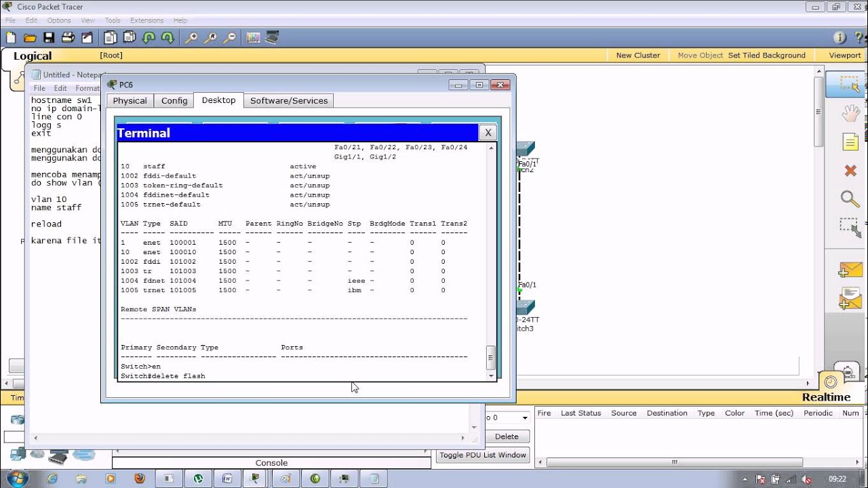Switch to Realtime mode tab
Image resolution: width=868 pixels, height=488 pixels.
[826, 397]
